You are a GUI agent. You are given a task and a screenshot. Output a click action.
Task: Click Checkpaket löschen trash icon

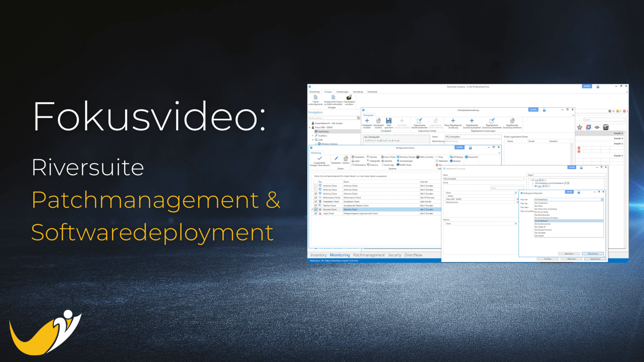tap(378, 121)
